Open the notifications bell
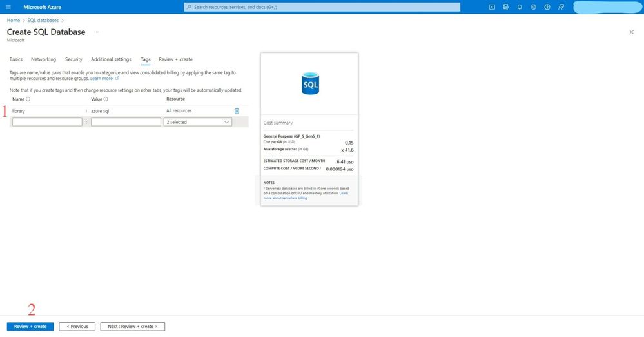This screenshot has width=644, height=337. tap(520, 7)
